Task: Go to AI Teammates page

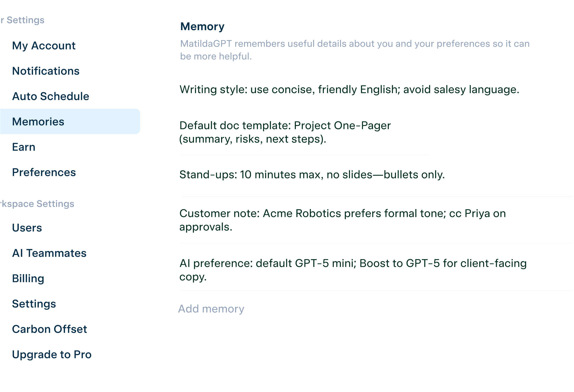Action: tap(49, 253)
